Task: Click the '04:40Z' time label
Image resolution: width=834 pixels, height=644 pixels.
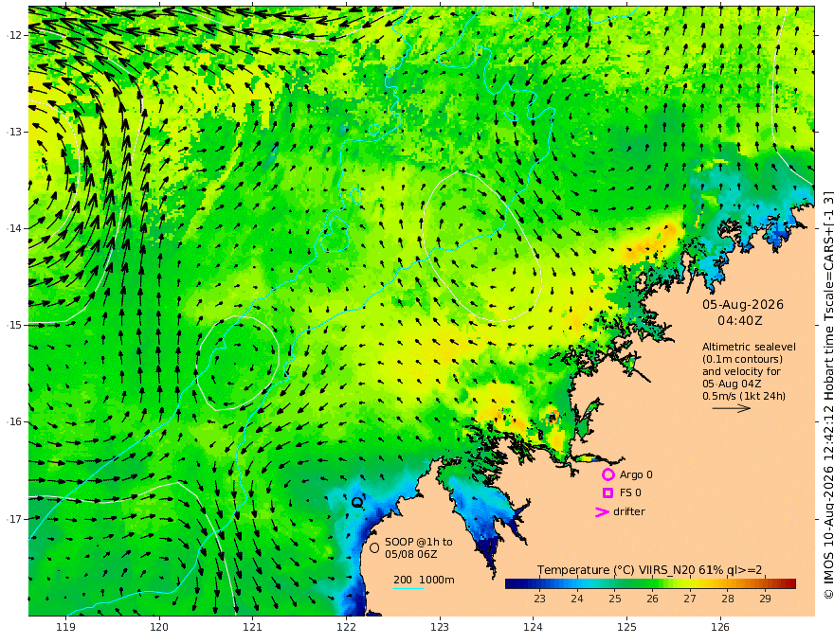Action: coord(740,321)
